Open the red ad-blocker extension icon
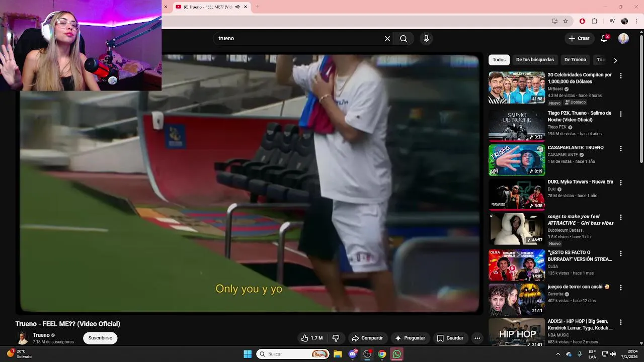Image resolution: width=644 pixels, height=362 pixels. [x=582, y=21]
